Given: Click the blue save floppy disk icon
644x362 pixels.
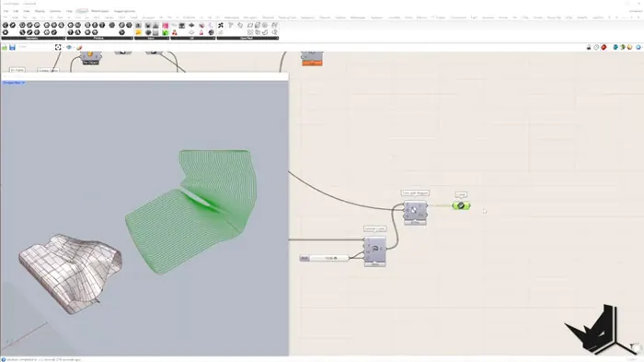Looking at the screenshot, I should (12, 48).
